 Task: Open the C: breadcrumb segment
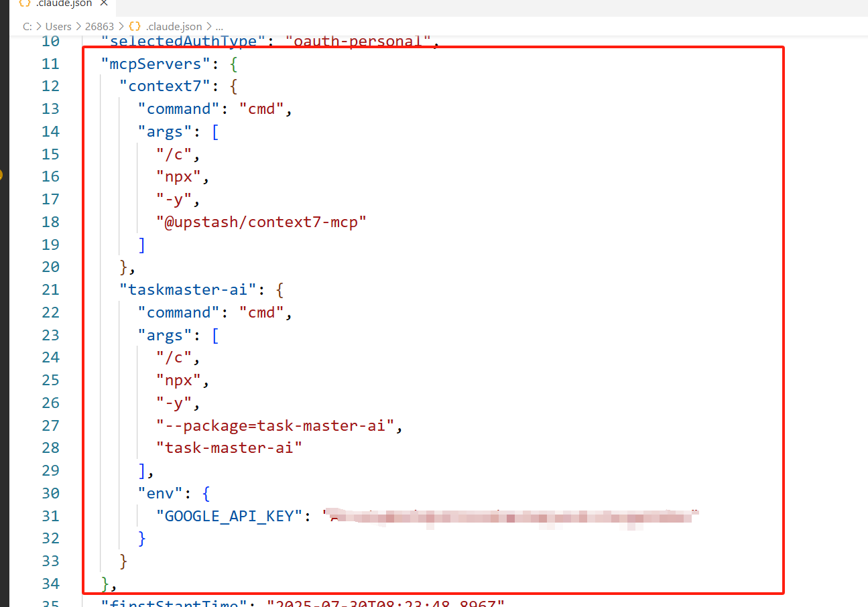pos(27,27)
